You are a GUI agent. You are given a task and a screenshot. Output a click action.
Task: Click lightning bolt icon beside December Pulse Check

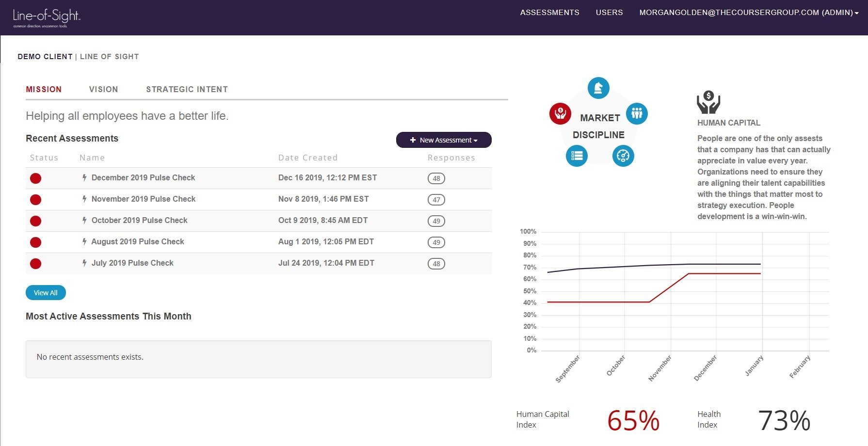(x=84, y=177)
